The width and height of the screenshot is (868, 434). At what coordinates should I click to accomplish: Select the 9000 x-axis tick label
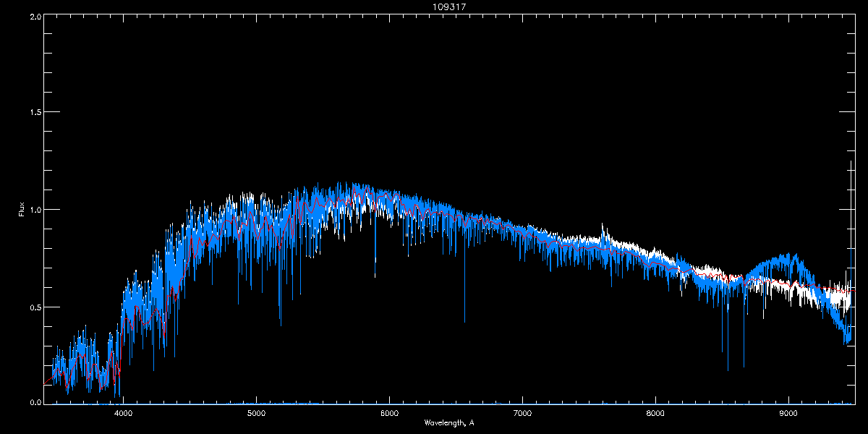point(788,414)
